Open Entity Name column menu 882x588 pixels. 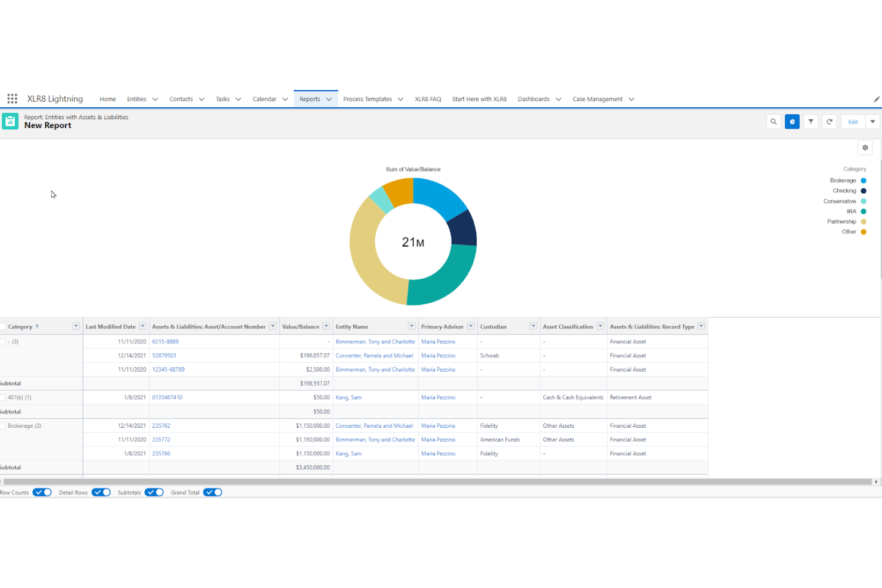coord(412,326)
